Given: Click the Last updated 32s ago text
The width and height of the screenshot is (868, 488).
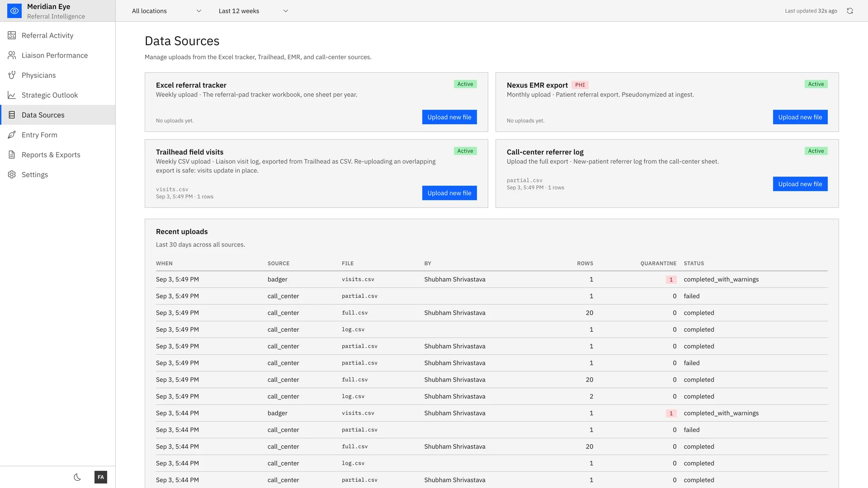Looking at the screenshot, I should pos(811,11).
